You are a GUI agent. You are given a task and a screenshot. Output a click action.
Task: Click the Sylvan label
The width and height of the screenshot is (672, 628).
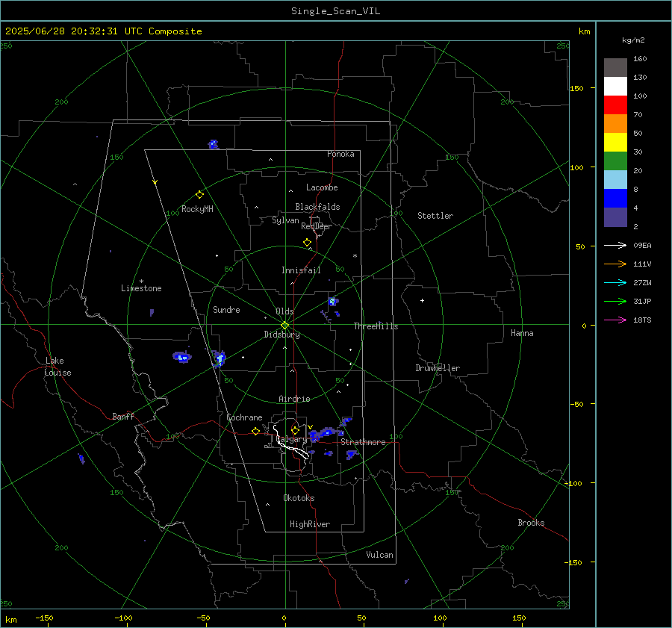(x=285, y=220)
